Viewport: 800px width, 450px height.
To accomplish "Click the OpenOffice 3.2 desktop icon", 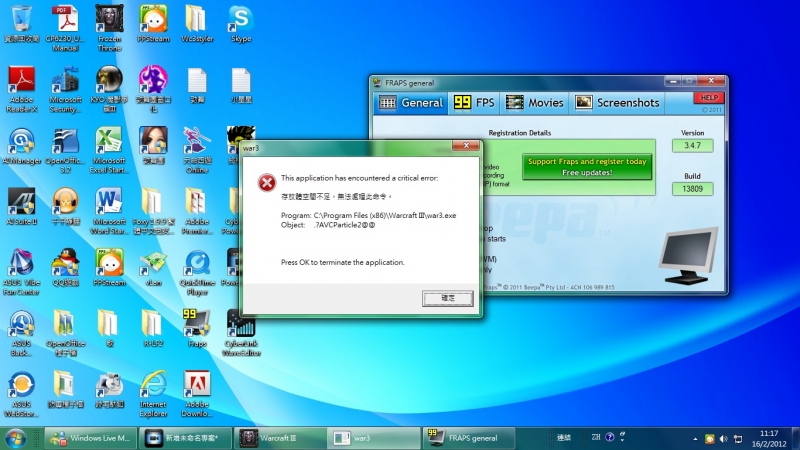I will [65, 151].
